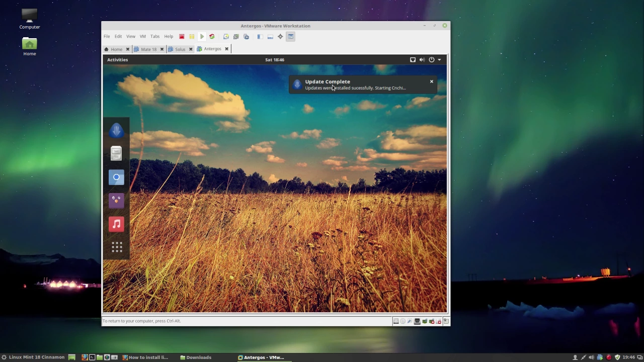This screenshot has width=644, height=362.
Task: Open the VM menu
Action: [x=143, y=36]
